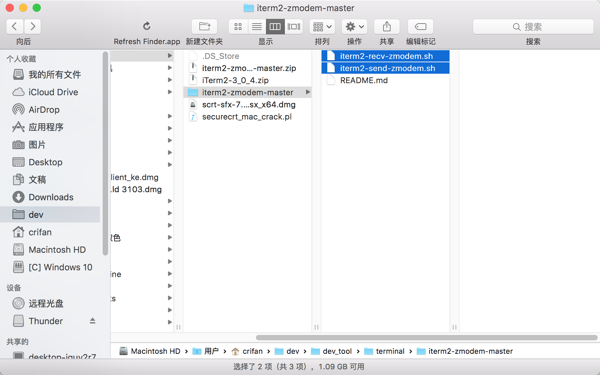This screenshot has height=375, width=600.
Task: Click the Share (共享) toolbar button
Action: [x=386, y=26]
